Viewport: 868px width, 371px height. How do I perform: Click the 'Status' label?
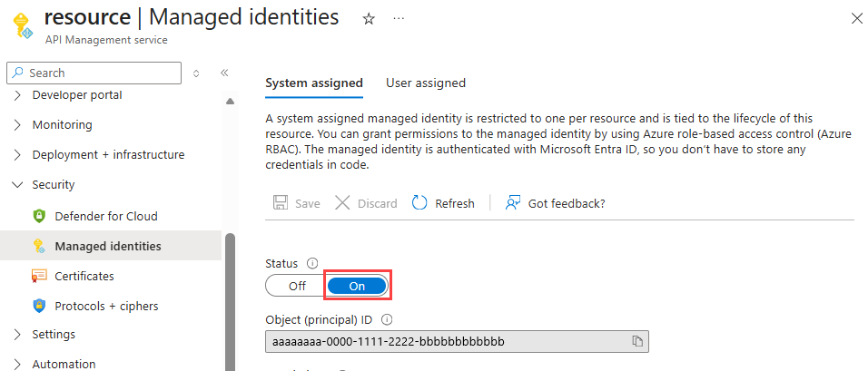click(x=281, y=263)
